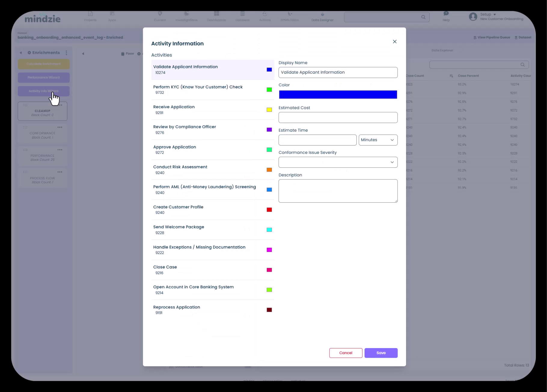The image size is (547, 392).
Task: Click the Estimated Cost input field
Action: [x=338, y=118]
